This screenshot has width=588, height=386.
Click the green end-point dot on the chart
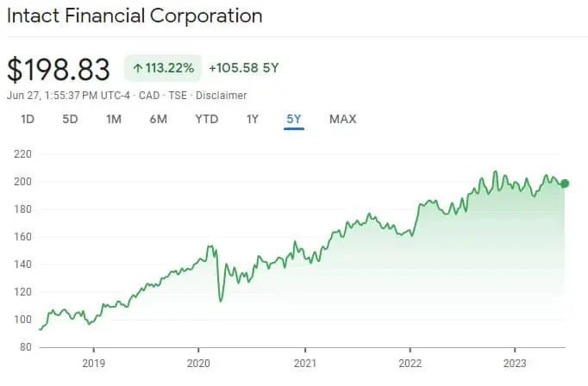565,183
